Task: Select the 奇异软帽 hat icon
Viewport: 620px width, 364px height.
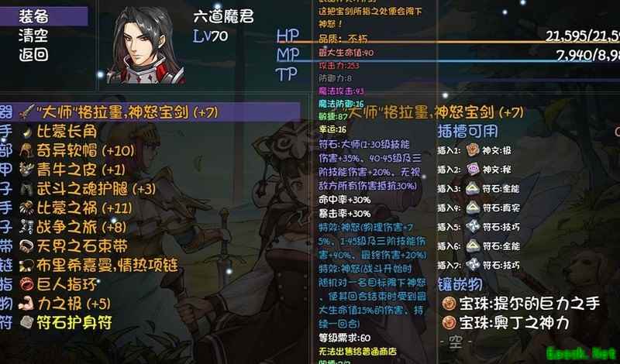Action: [27, 150]
